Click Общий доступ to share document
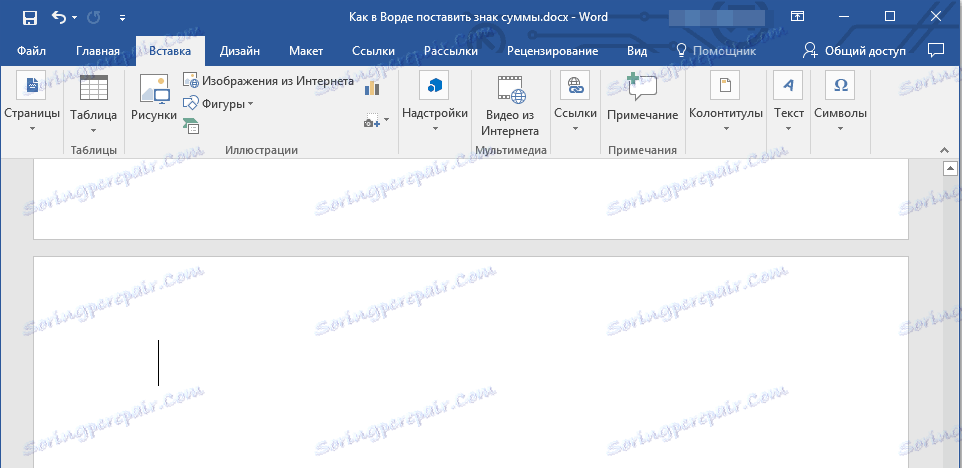 point(854,51)
